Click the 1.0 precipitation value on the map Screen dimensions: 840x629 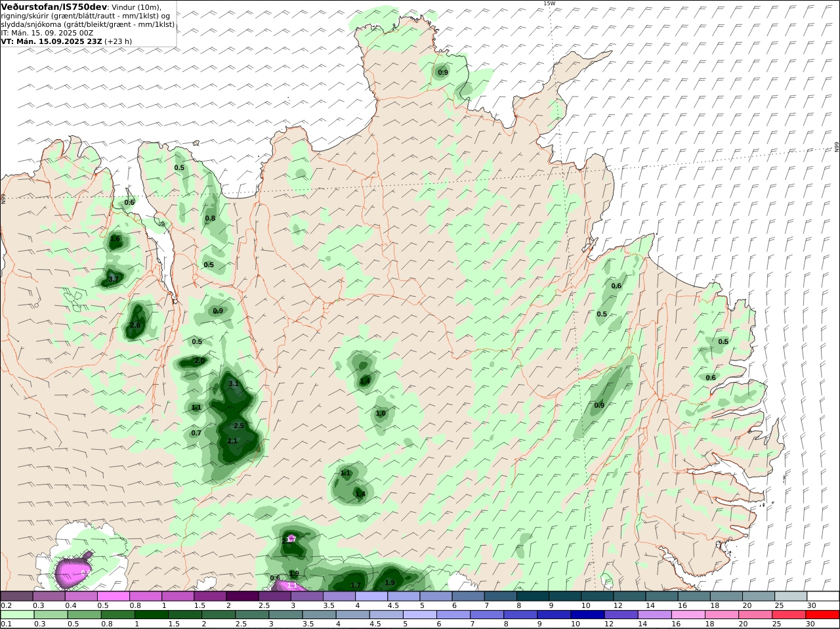pos(381,413)
